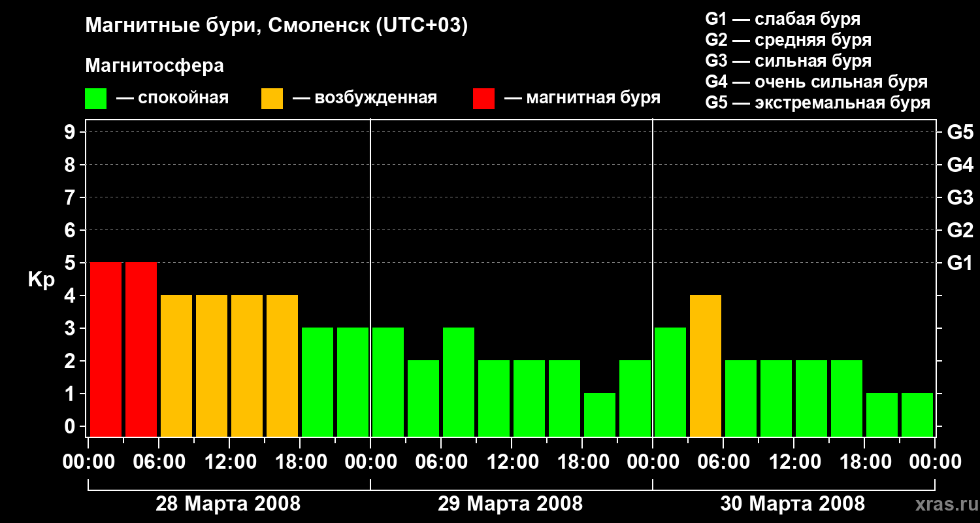Click the orange bar for 09:00–12:00 on 28 March
This screenshot has width=980, height=523.
[212, 365]
